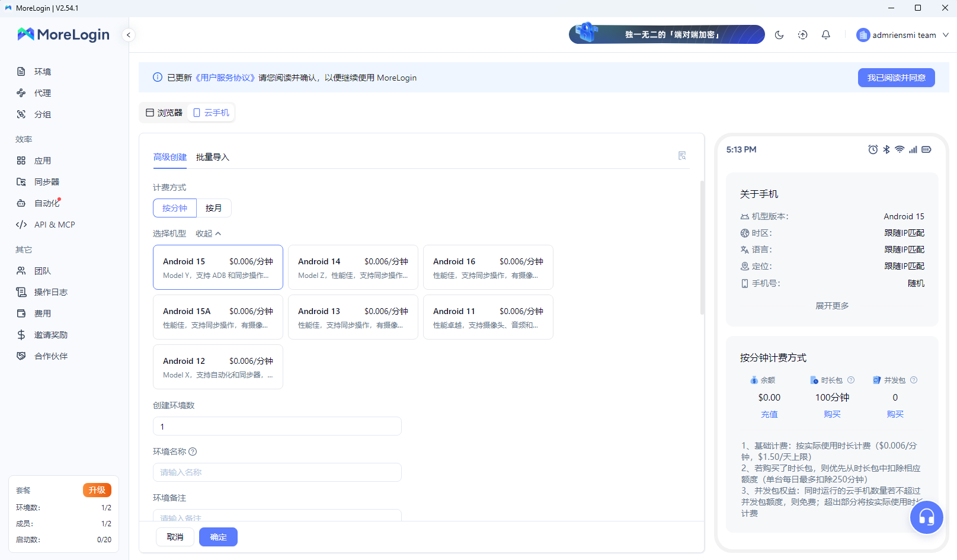957x560 pixels.
Task: Open the 邀请奖励 dollar icon
Action: 21,335
